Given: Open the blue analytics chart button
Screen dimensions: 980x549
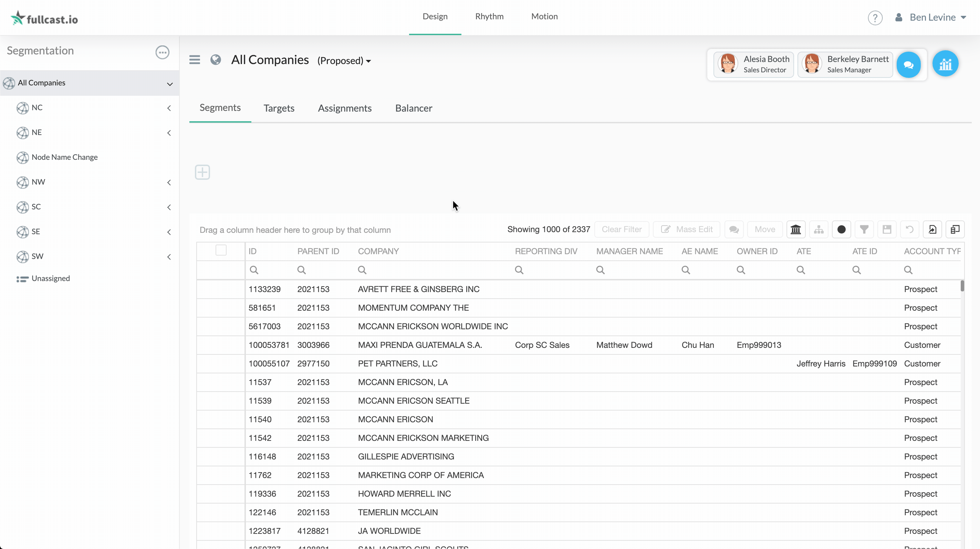Looking at the screenshot, I should 945,64.
